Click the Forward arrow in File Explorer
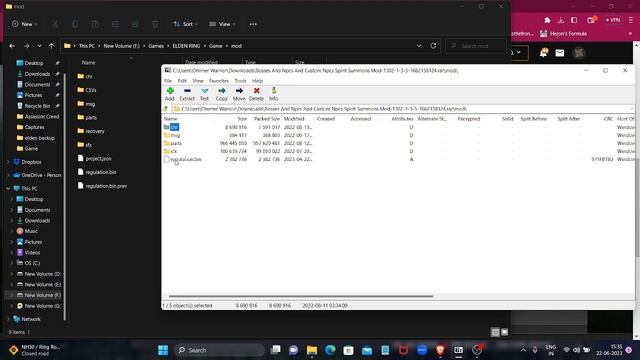Viewport: 640px width, 360px height. point(26,46)
